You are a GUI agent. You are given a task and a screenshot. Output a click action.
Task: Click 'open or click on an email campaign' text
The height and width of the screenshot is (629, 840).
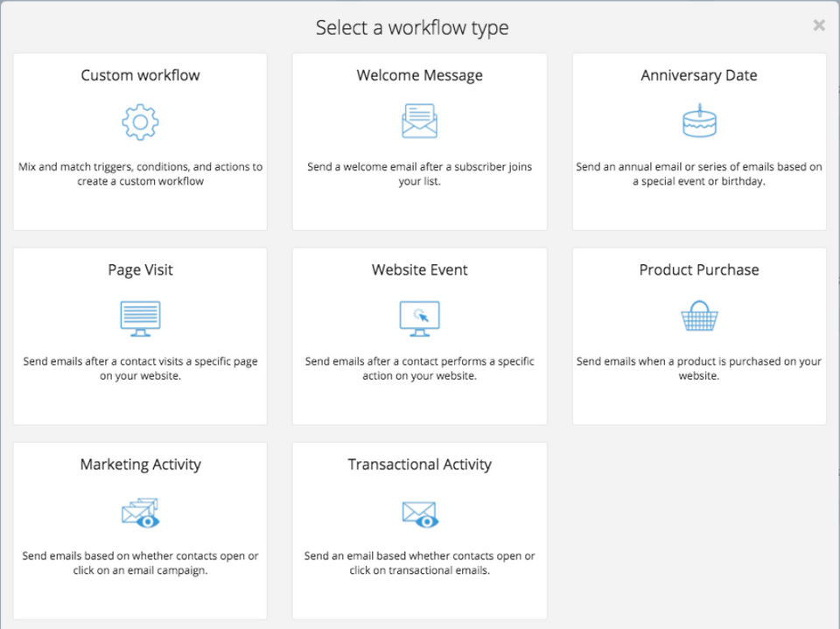(140, 563)
